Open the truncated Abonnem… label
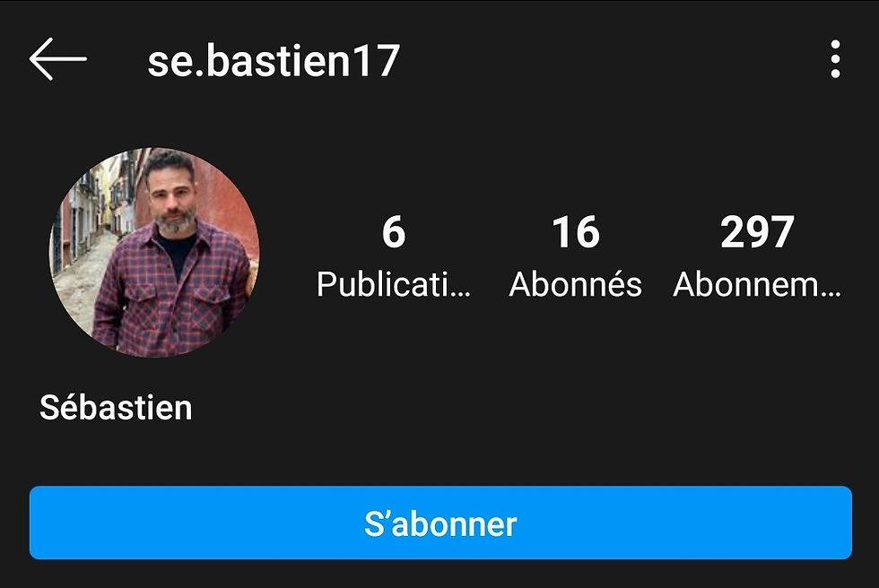This screenshot has width=879, height=588. coord(757,284)
